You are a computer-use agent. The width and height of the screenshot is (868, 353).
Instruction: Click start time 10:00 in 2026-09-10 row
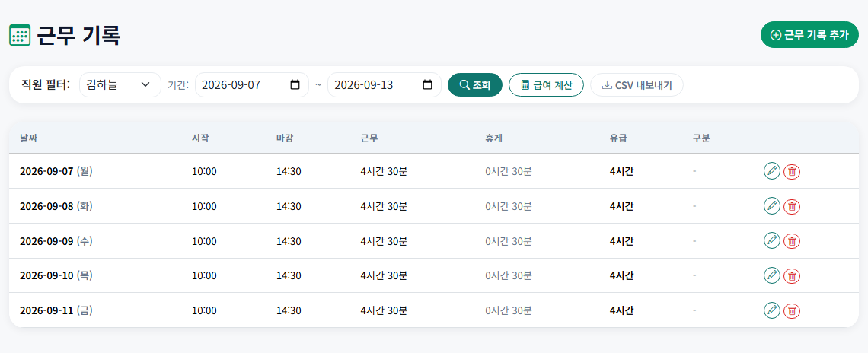tap(204, 276)
